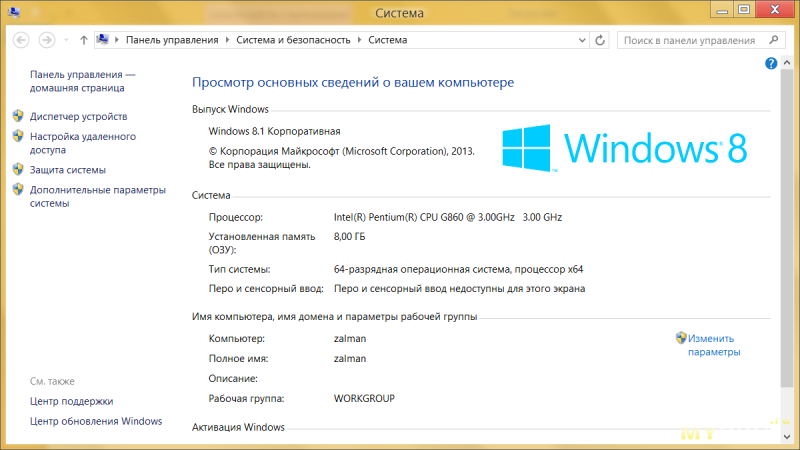
Task: Expand the chevron after Система и безопасность
Action: [359, 40]
